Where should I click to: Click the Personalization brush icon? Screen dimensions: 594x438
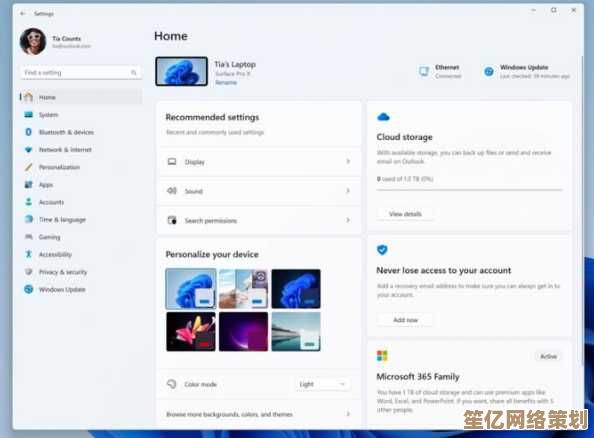[28, 167]
